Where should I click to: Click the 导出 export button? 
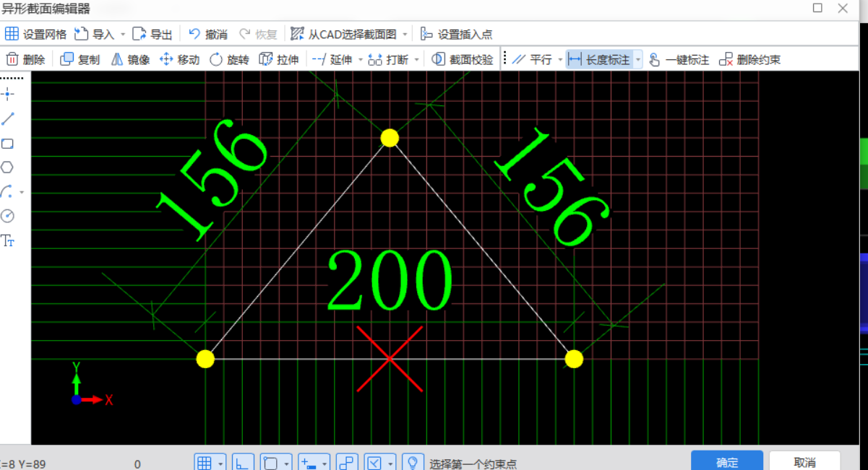pyautogui.click(x=152, y=34)
